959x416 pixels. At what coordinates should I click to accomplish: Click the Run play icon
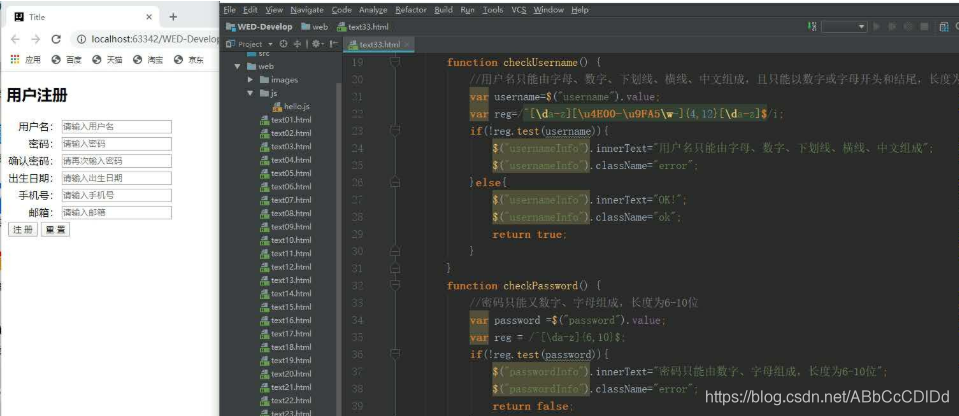[877, 26]
